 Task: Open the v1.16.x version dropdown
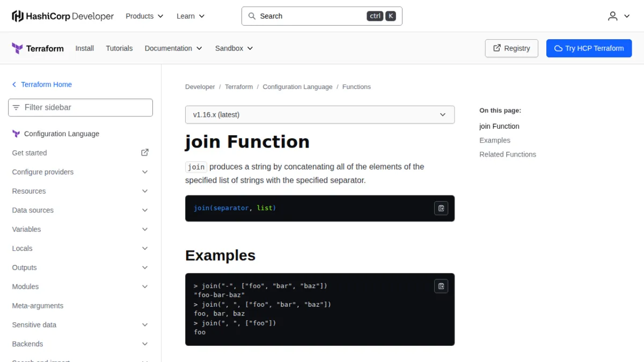(x=320, y=115)
